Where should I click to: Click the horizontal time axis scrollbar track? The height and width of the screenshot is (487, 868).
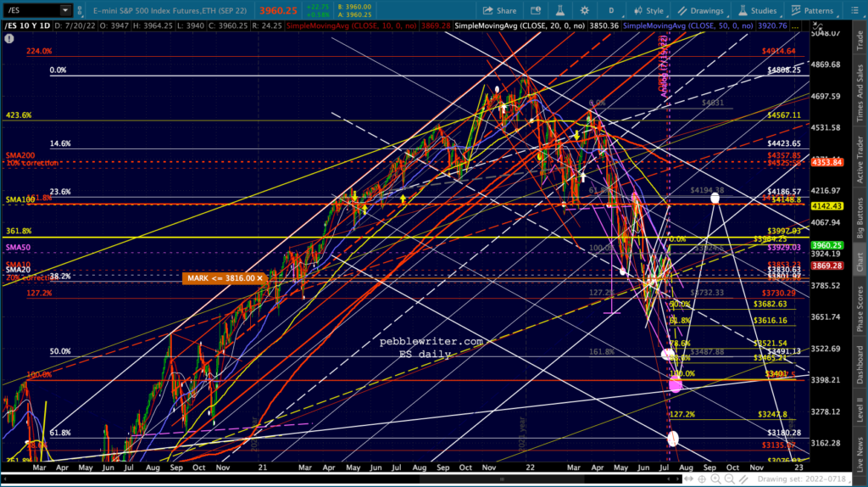pyautogui.click(x=341, y=479)
